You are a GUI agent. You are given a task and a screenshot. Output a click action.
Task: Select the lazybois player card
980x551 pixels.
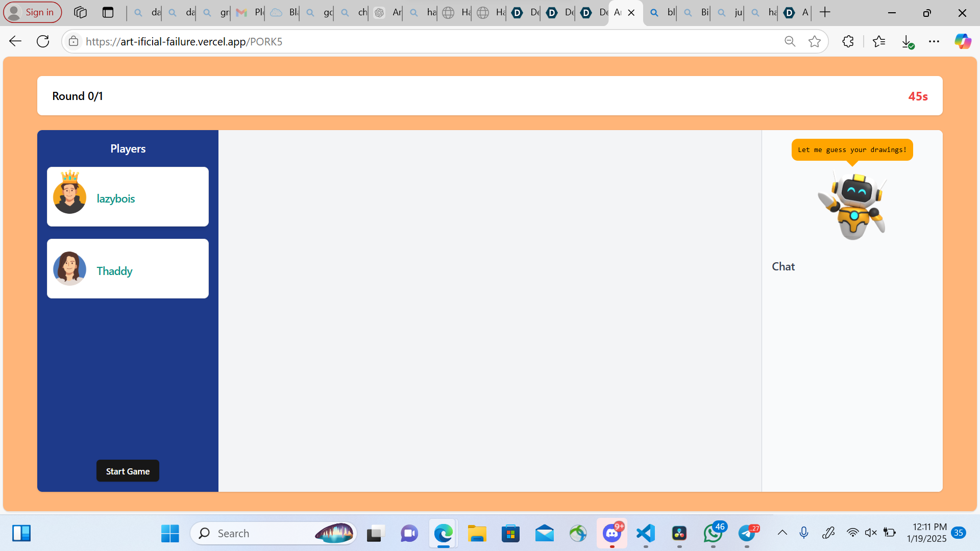pos(128,197)
